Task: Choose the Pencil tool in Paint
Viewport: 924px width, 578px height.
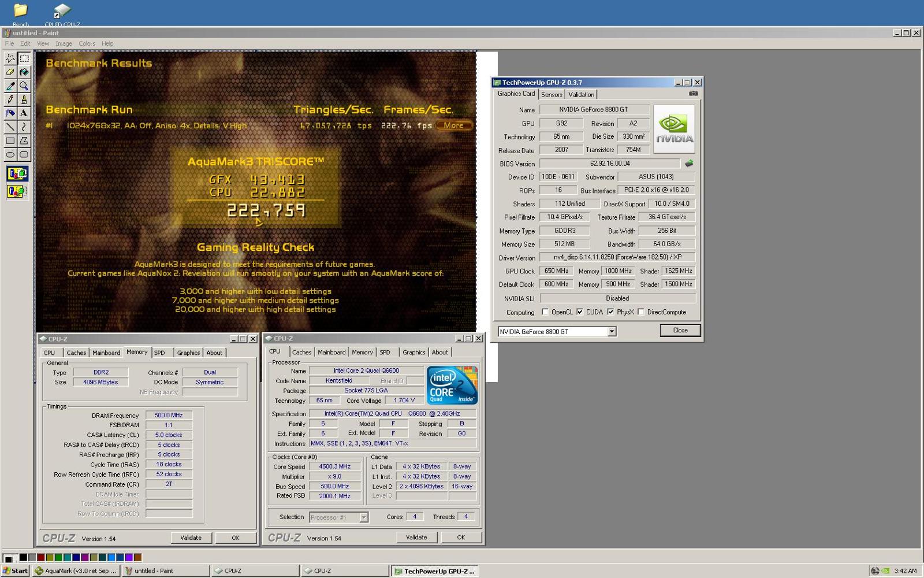Action: 10,99
